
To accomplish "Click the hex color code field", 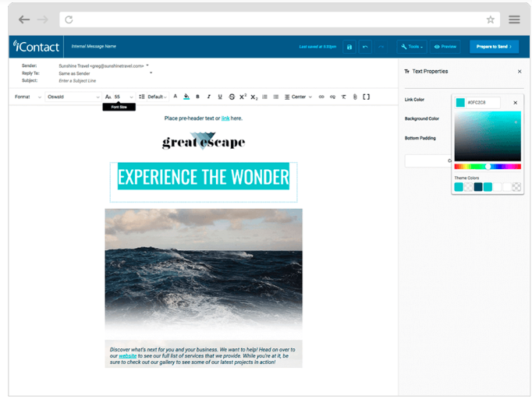I will click(x=482, y=102).
